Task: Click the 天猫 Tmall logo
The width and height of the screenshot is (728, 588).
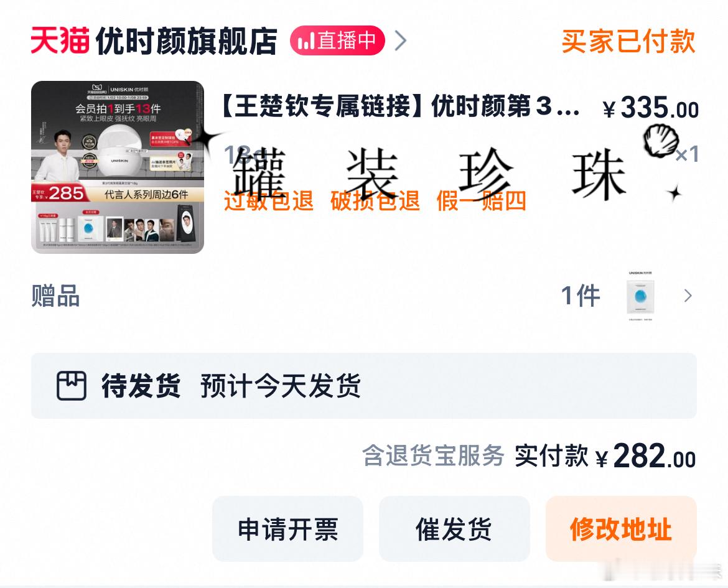Action: [x=60, y=41]
